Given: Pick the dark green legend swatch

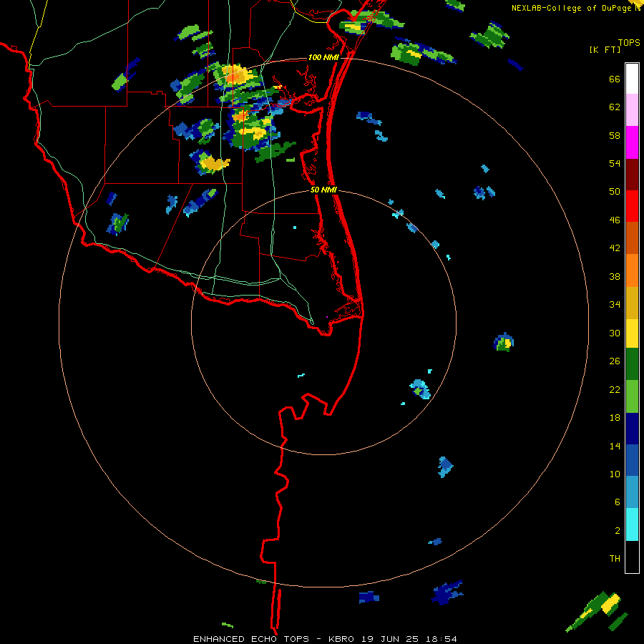Looking at the screenshot, I should click(632, 364).
